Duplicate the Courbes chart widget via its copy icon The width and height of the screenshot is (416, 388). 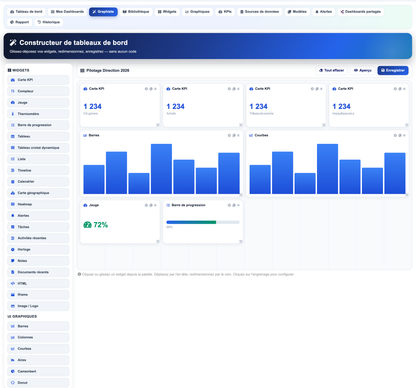click(x=400, y=135)
